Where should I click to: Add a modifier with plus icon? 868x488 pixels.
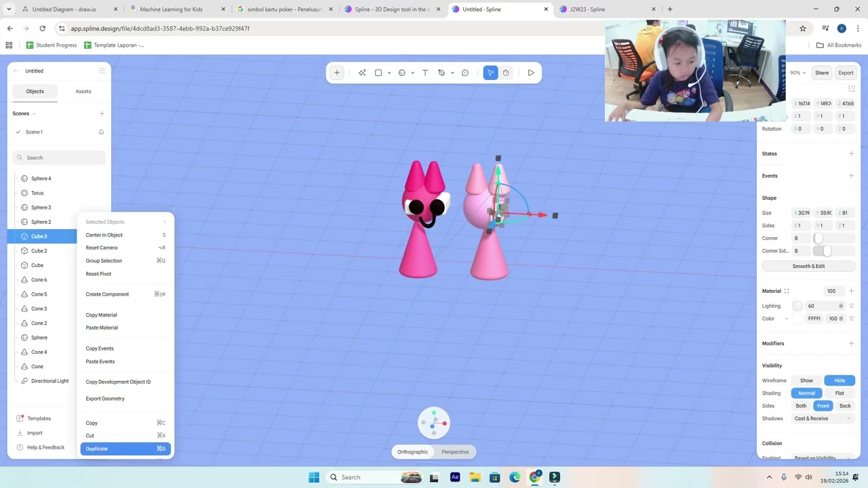click(851, 344)
